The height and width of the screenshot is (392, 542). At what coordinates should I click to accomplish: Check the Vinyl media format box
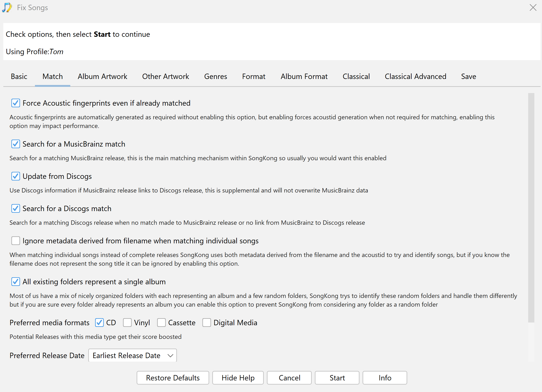pos(127,323)
